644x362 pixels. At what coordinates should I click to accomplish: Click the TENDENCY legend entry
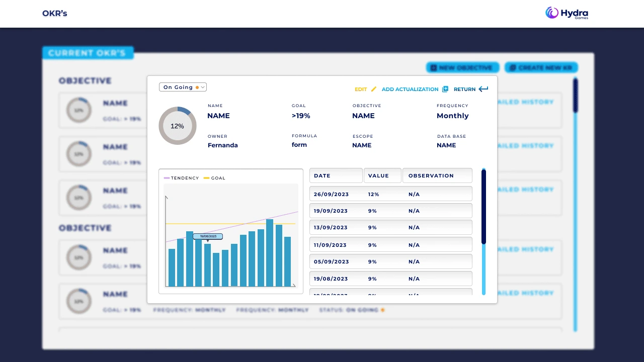point(182,178)
